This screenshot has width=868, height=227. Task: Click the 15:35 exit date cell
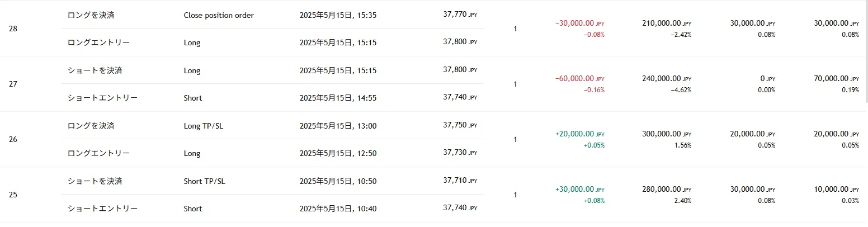click(338, 15)
